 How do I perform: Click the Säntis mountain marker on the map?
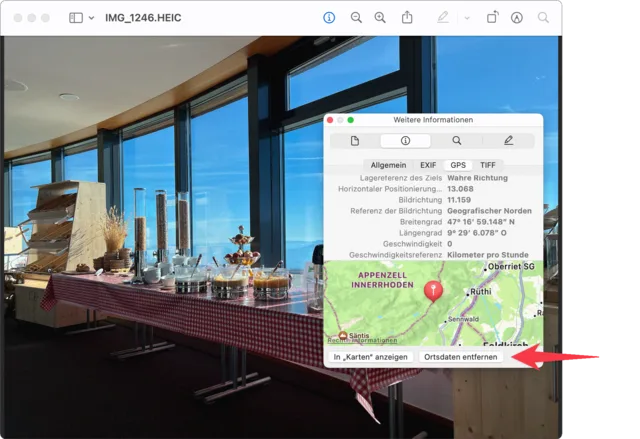click(343, 335)
